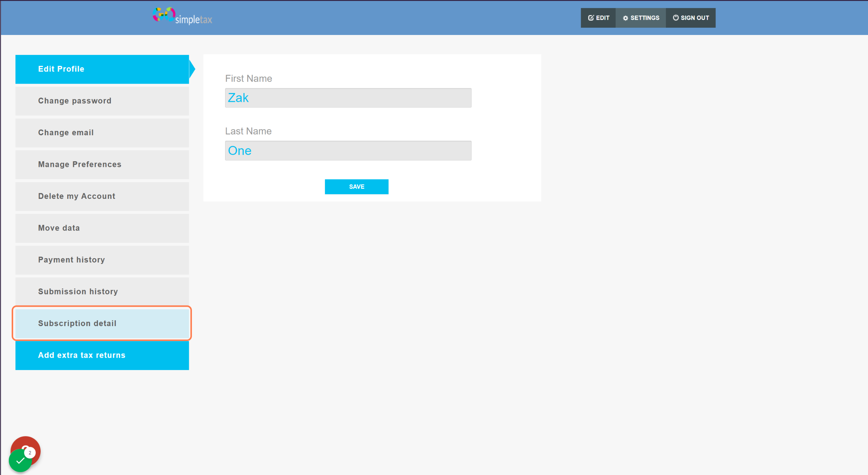View Submission history
Image resolution: width=868 pixels, height=475 pixels.
[102, 291]
